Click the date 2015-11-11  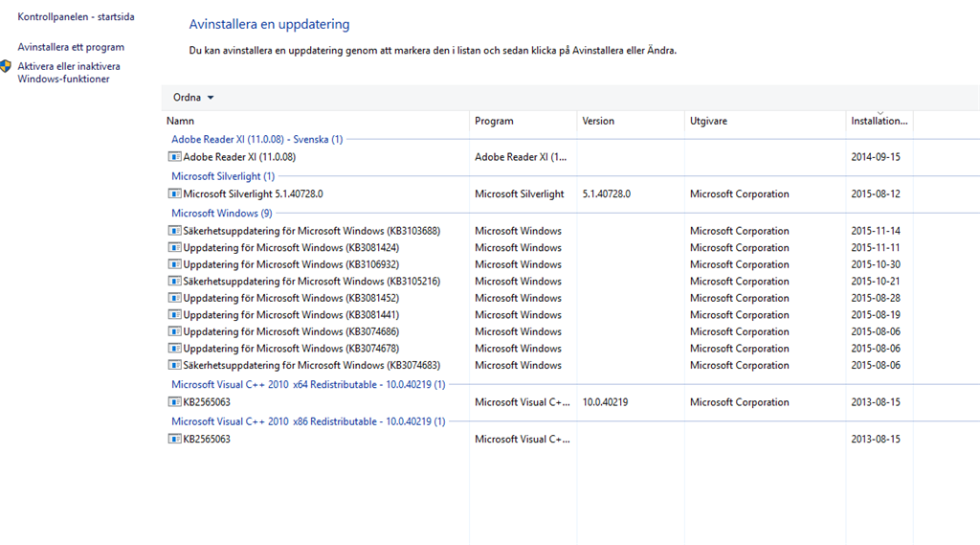pos(876,248)
